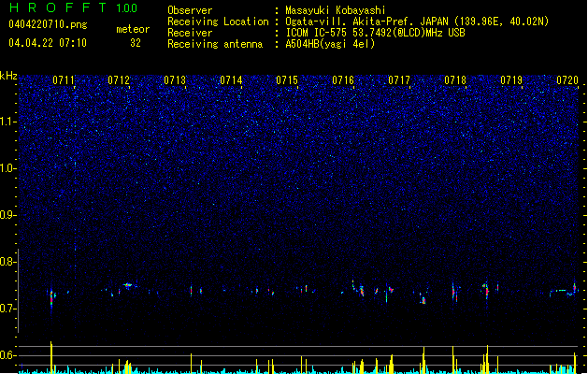The height and width of the screenshot is (374, 588).
Task: Click the Observer label
Action: point(190,10)
